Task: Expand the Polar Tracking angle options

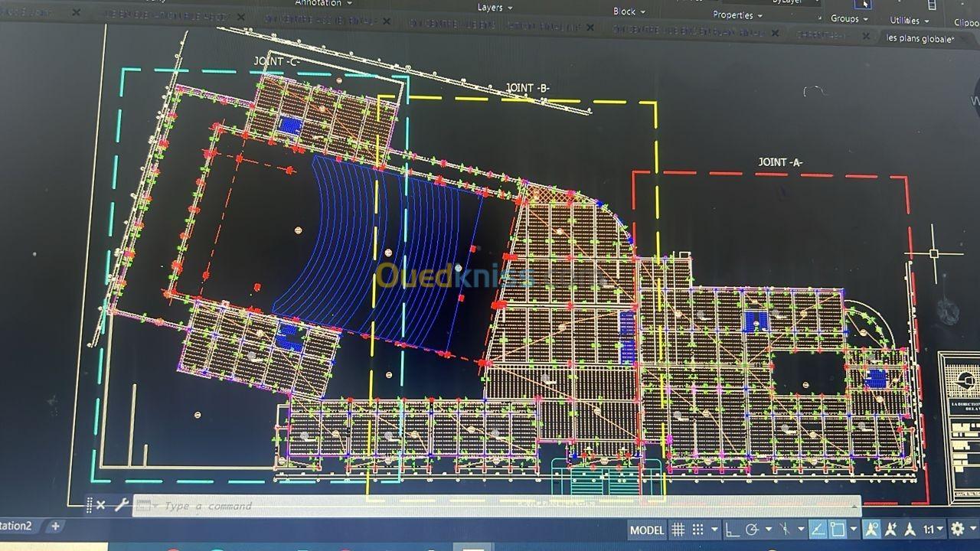Action: coord(768,530)
